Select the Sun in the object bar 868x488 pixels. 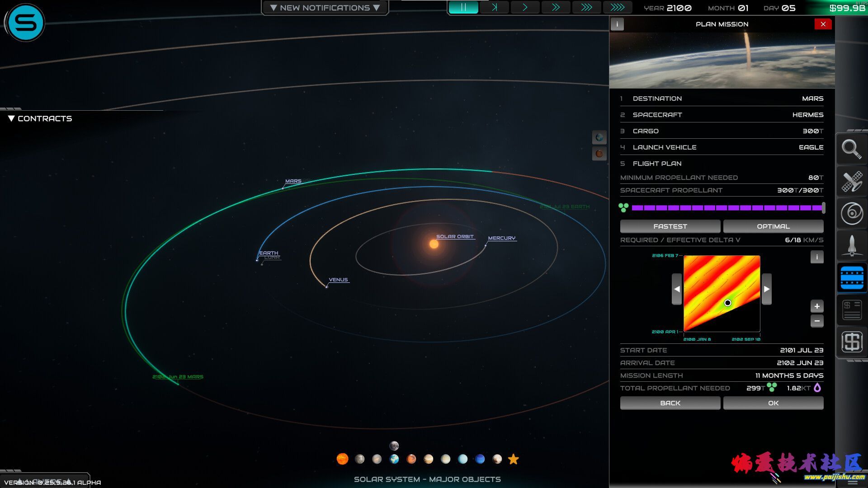pyautogui.click(x=343, y=459)
